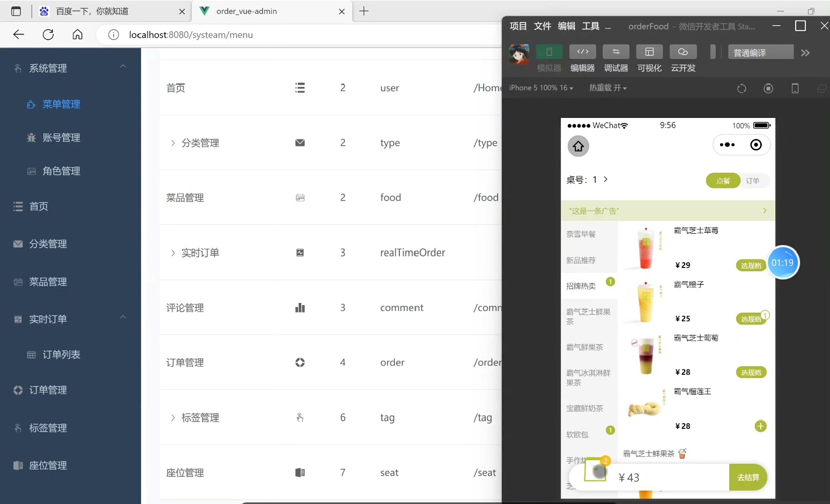Click the browser address bar

coord(300,35)
